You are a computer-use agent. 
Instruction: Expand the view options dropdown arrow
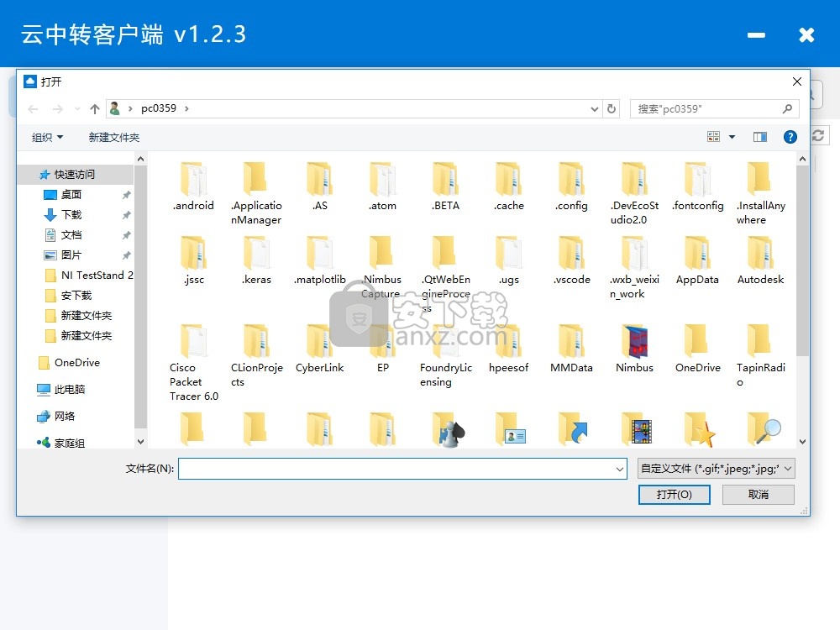pos(732,137)
